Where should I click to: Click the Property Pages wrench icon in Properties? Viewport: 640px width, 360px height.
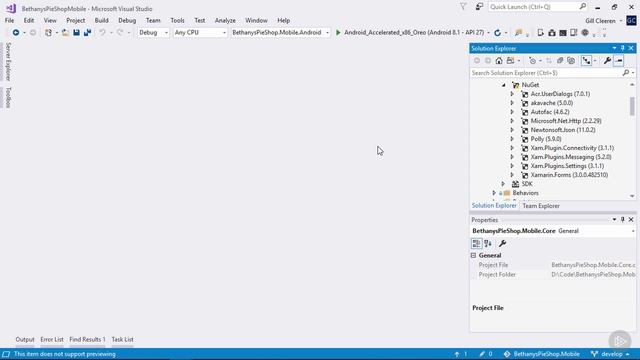[502, 244]
